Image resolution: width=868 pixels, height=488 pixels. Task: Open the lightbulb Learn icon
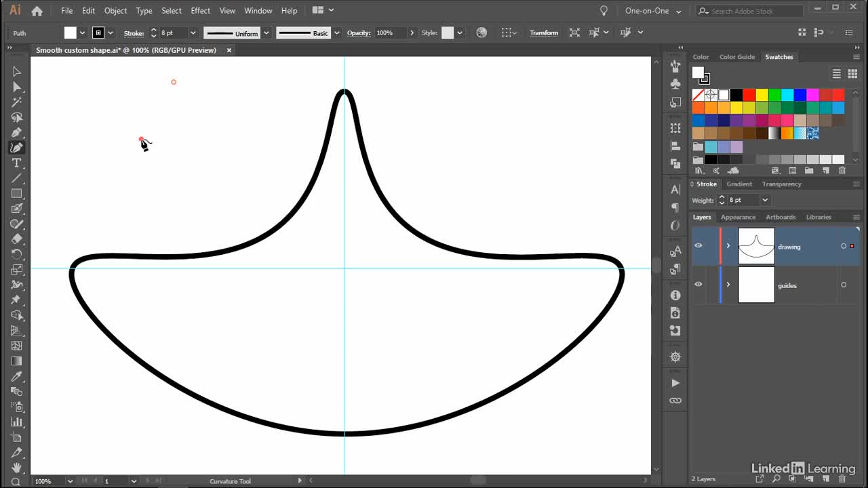[604, 11]
